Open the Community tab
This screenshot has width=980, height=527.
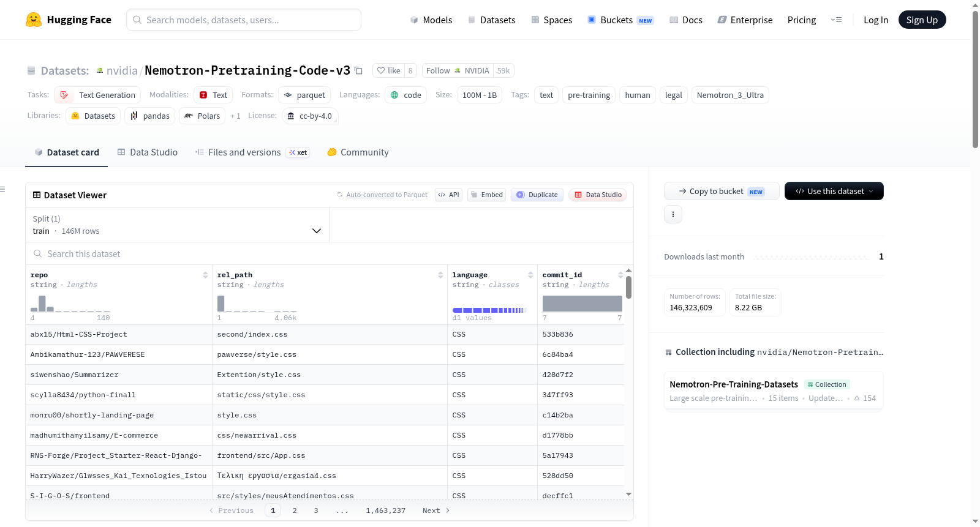click(358, 152)
